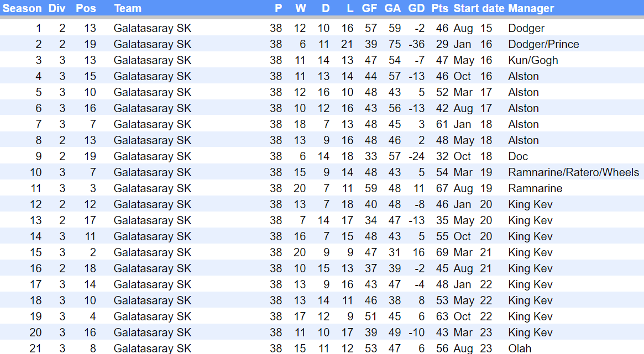
Task: Click the Start date column header
Action: tap(479, 8)
